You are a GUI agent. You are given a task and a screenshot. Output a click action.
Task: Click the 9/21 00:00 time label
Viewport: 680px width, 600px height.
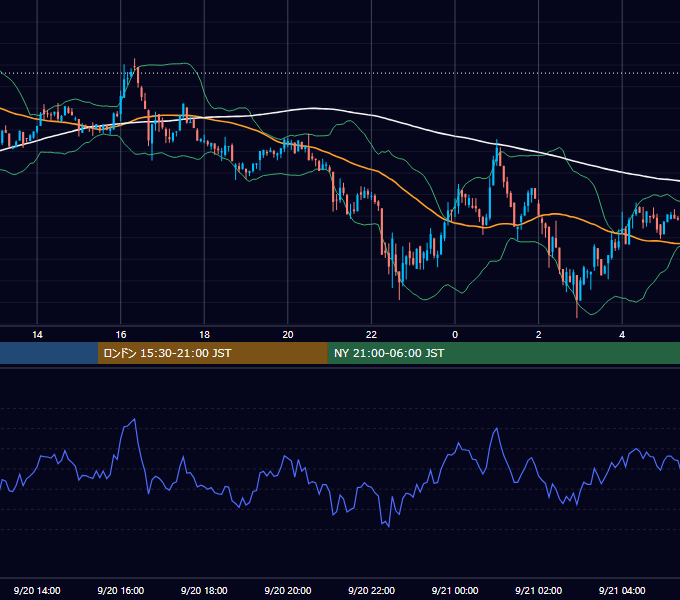tap(455, 590)
